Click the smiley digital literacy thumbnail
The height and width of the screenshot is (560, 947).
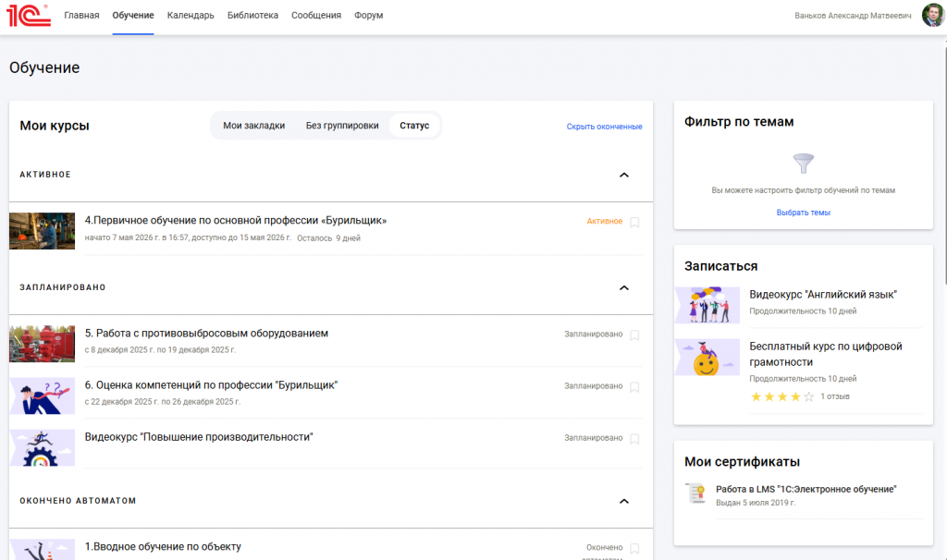[x=707, y=358]
